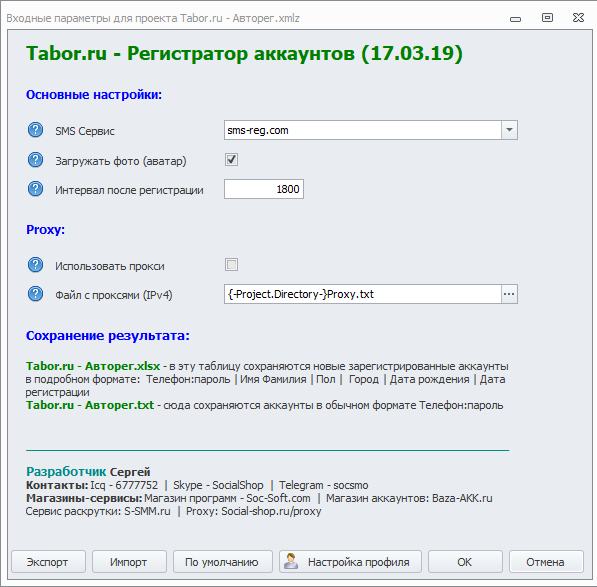Click the Импорт button
The image size is (597, 587).
point(129,561)
